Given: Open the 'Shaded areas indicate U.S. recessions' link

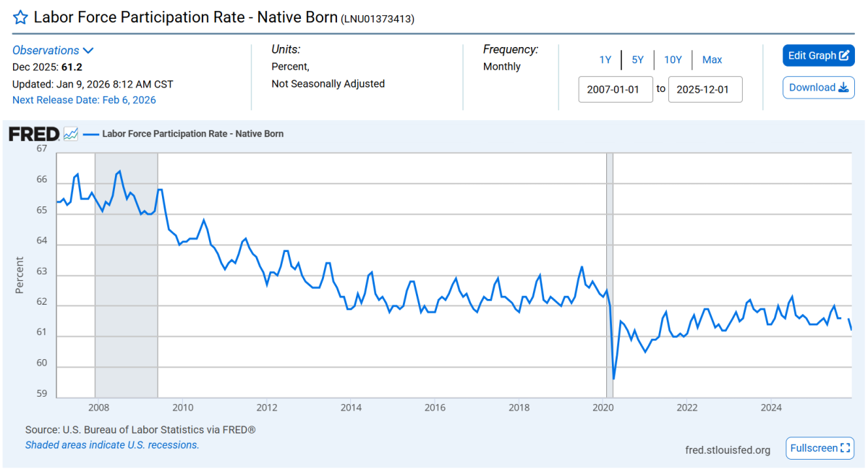Looking at the screenshot, I should click(x=112, y=445).
